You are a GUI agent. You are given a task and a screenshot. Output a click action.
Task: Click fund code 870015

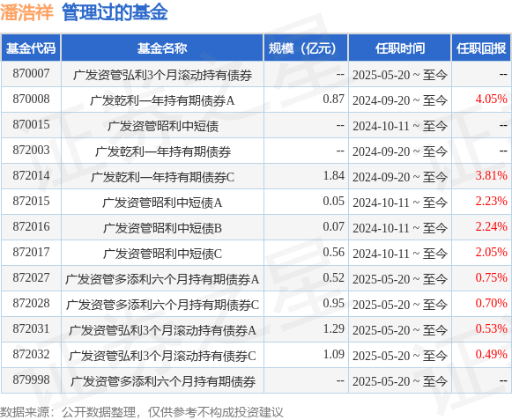pos(31,124)
